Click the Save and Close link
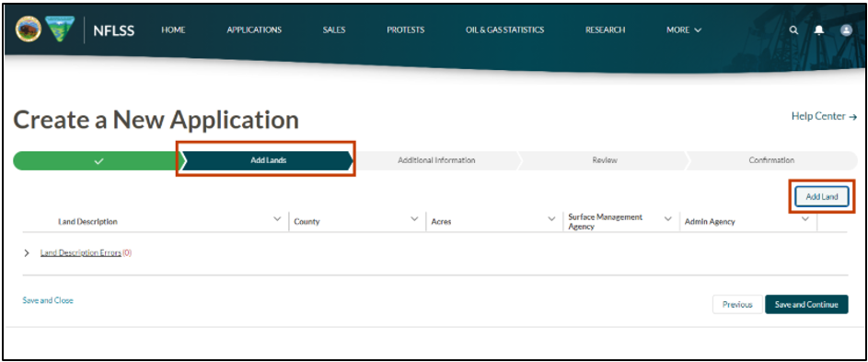The height and width of the screenshot is (362, 868). [x=48, y=300]
